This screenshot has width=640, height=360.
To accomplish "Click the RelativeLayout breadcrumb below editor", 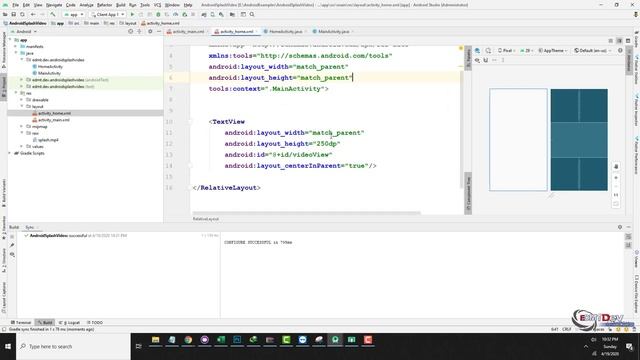I will pyautogui.click(x=206, y=219).
